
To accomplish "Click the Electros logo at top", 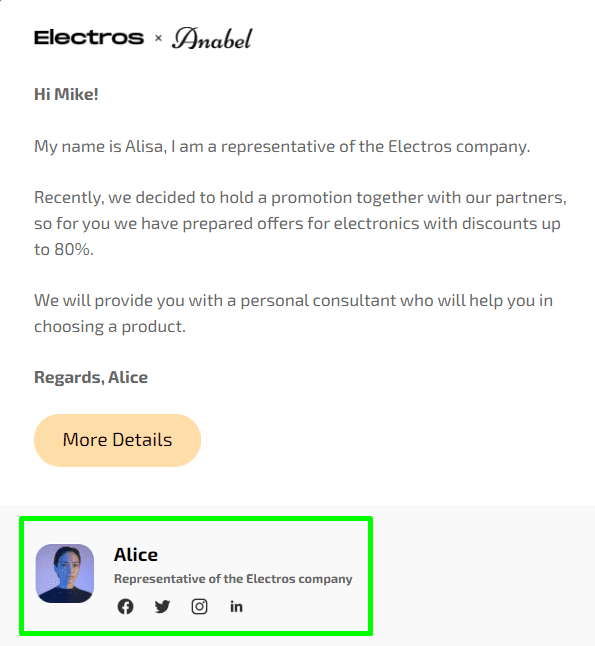I will coord(89,38).
